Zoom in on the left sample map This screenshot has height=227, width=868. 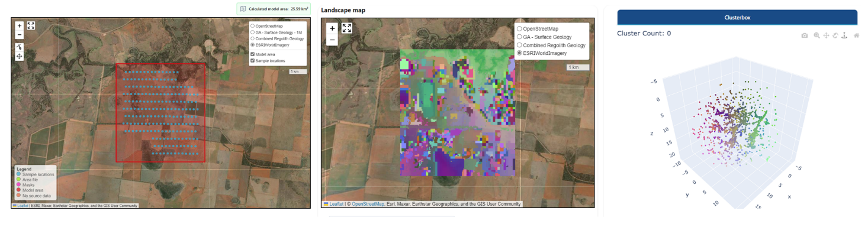tap(20, 26)
